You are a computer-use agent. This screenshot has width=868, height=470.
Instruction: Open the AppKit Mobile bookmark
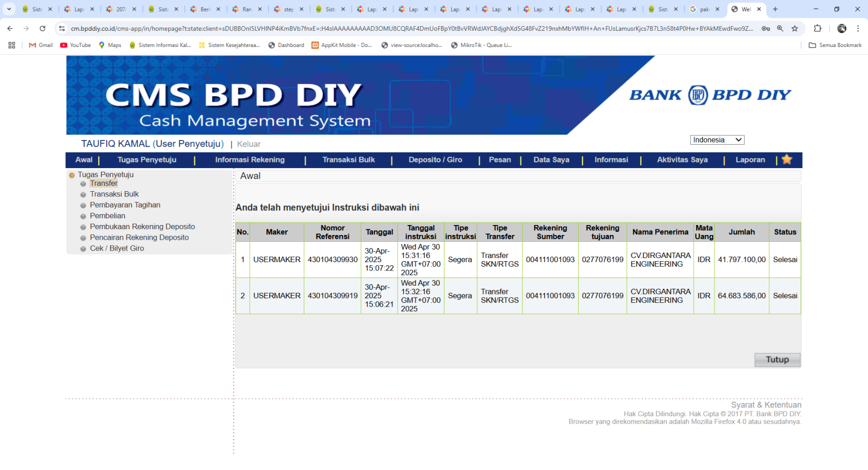point(342,45)
